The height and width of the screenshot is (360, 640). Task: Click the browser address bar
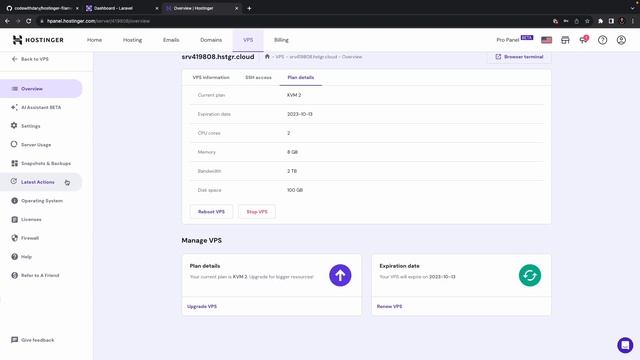point(294,21)
